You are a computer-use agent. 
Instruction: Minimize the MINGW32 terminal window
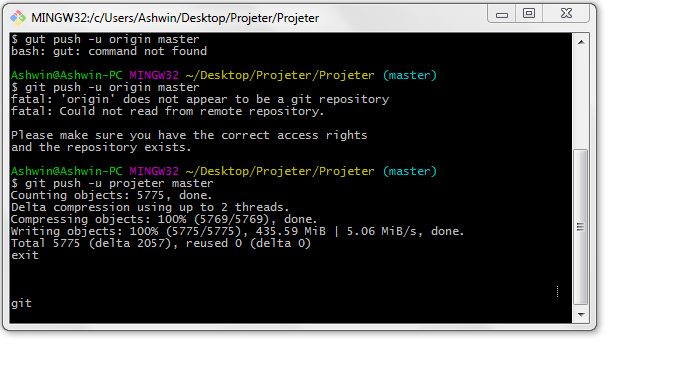point(502,14)
